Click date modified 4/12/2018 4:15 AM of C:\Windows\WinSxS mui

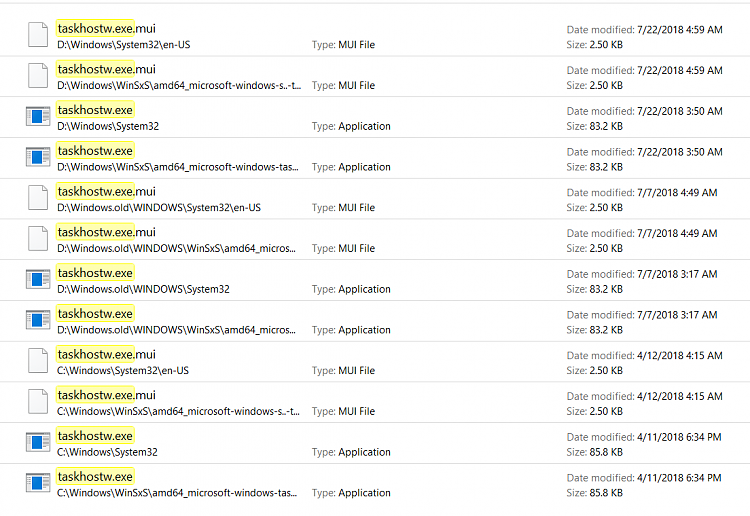coord(644,396)
